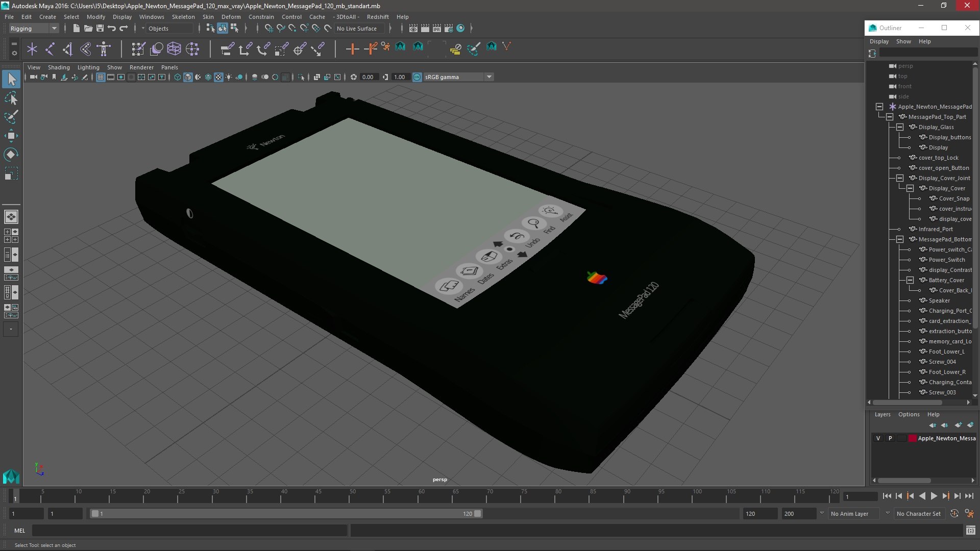Toggle layer visibility V box
Viewport: 980px width, 551px height.
878,438
